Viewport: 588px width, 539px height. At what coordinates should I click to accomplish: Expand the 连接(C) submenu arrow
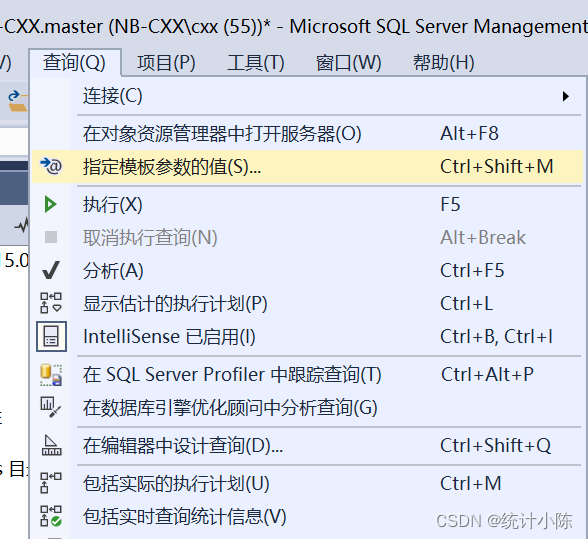(x=566, y=96)
